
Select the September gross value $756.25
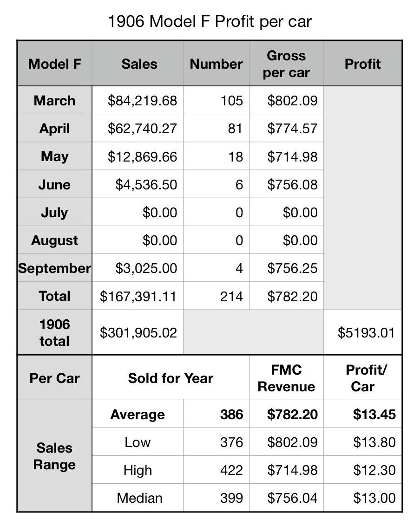[292, 268]
